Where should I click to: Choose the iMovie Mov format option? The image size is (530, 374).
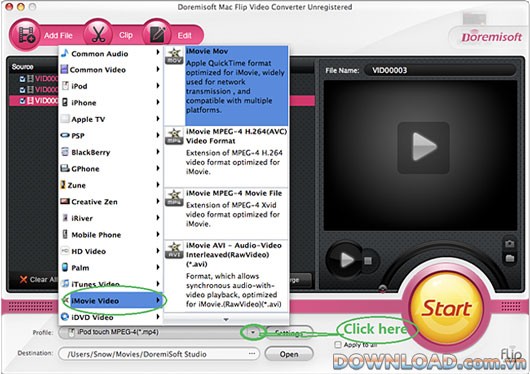click(226, 86)
